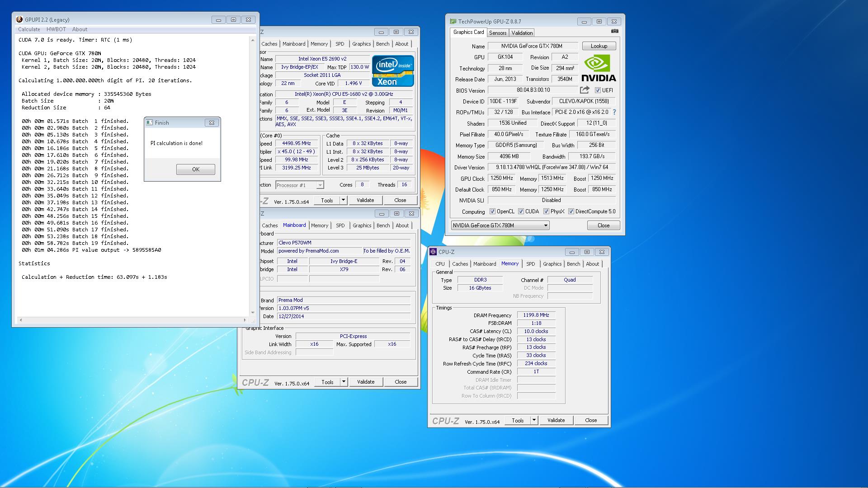Viewport: 868px width, 488px height.
Task: Click About tab in CPU-Z Mainboard window
Action: point(402,225)
